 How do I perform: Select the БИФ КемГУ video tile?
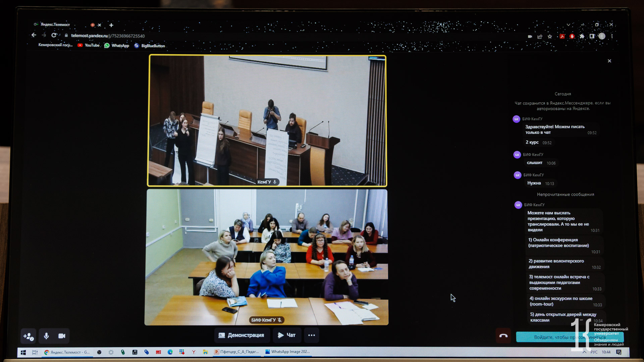(x=267, y=257)
